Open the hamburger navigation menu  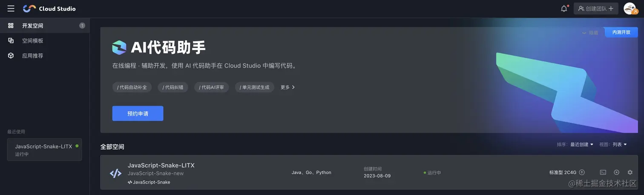(11, 9)
